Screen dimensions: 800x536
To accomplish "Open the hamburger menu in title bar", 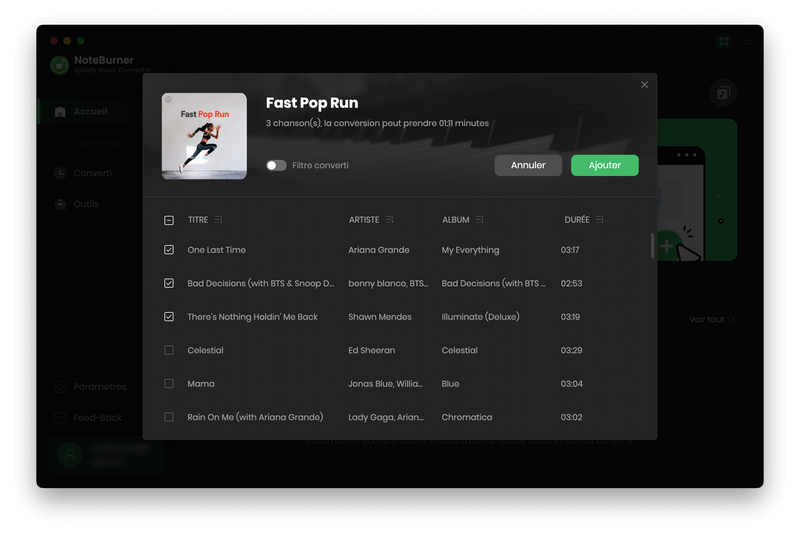I will pyautogui.click(x=745, y=41).
